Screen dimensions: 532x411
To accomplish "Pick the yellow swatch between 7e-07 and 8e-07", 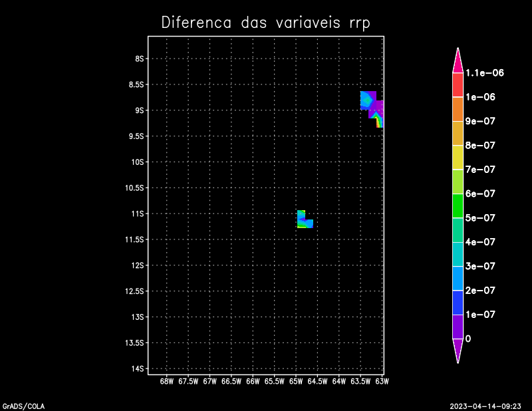I will point(458,157).
